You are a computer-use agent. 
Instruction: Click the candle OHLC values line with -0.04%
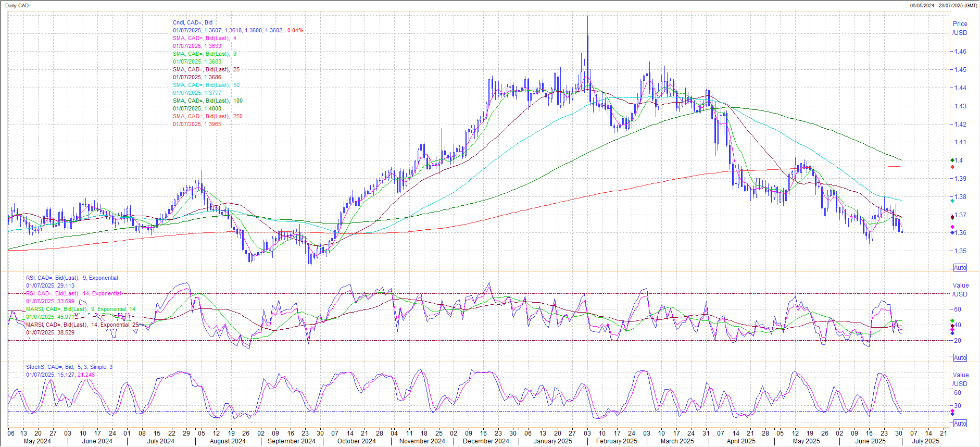(238, 30)
